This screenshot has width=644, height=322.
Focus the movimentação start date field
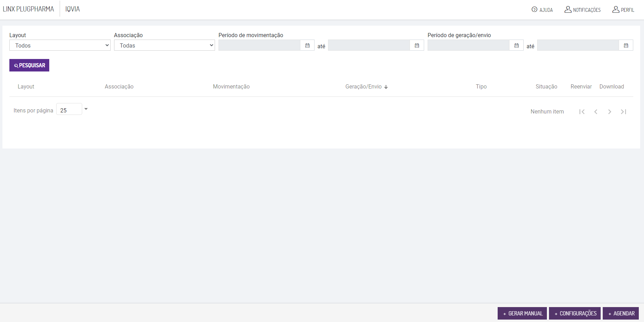tap(259, 45)
